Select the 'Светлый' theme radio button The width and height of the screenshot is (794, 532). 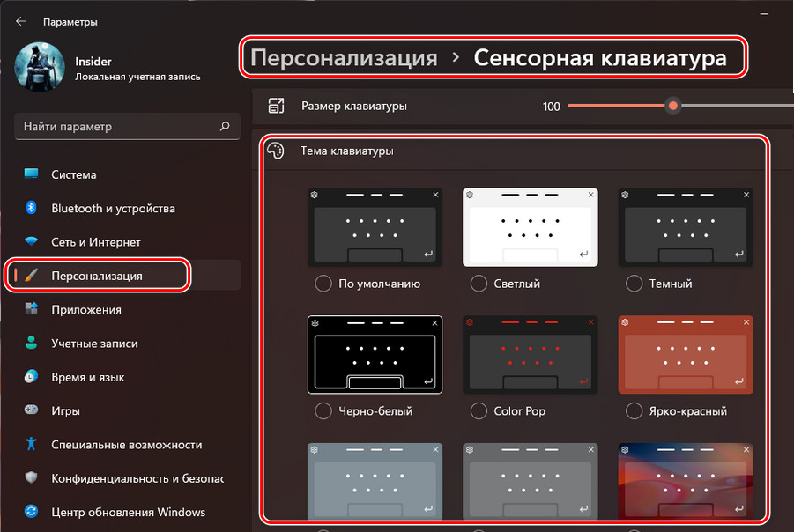coord(479,284)
